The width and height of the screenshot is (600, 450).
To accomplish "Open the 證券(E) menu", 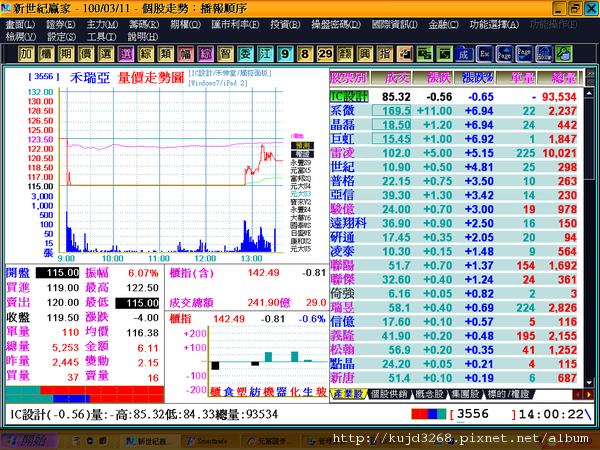I will [61, 24].
